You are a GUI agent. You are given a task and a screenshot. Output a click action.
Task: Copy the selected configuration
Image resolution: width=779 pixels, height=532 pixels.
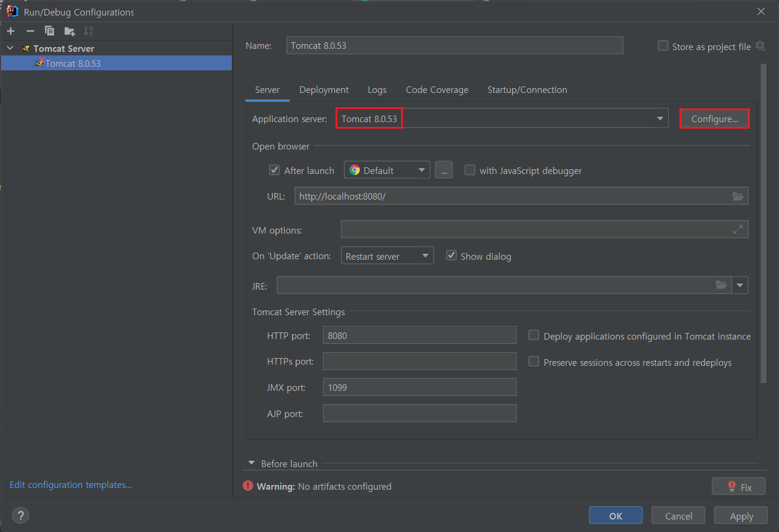pos(49,31)
